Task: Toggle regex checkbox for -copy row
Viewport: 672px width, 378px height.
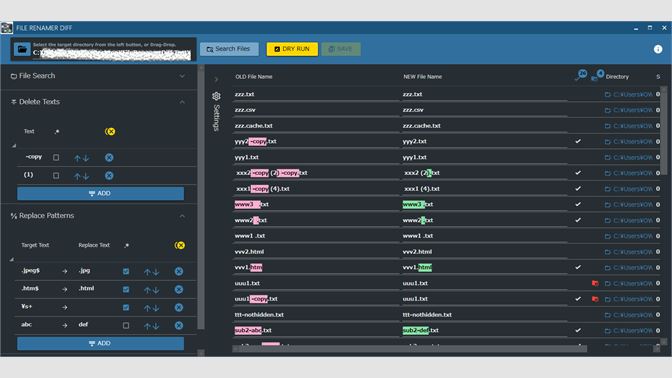Action: pyautogui.click(x=56, y=158)
